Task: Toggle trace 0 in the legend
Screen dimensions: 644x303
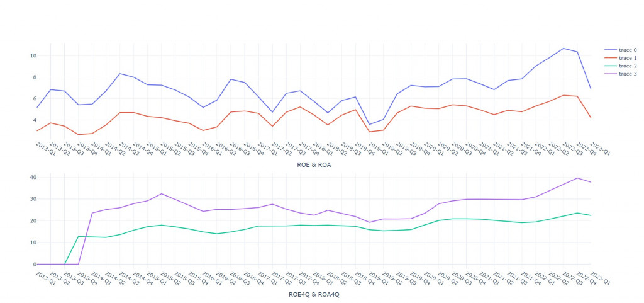Action: [x=620, y=50]
